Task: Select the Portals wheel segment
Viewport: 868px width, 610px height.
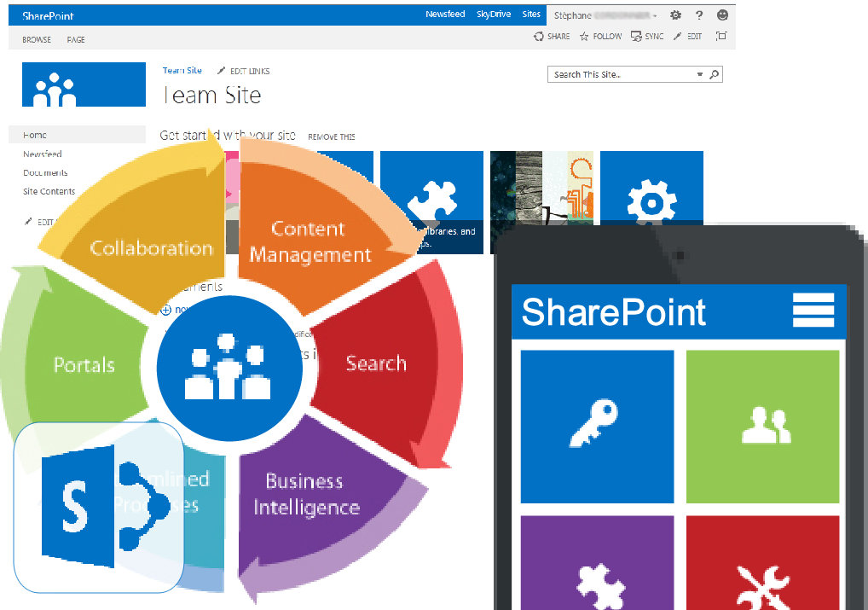Action: pos(84,365)
